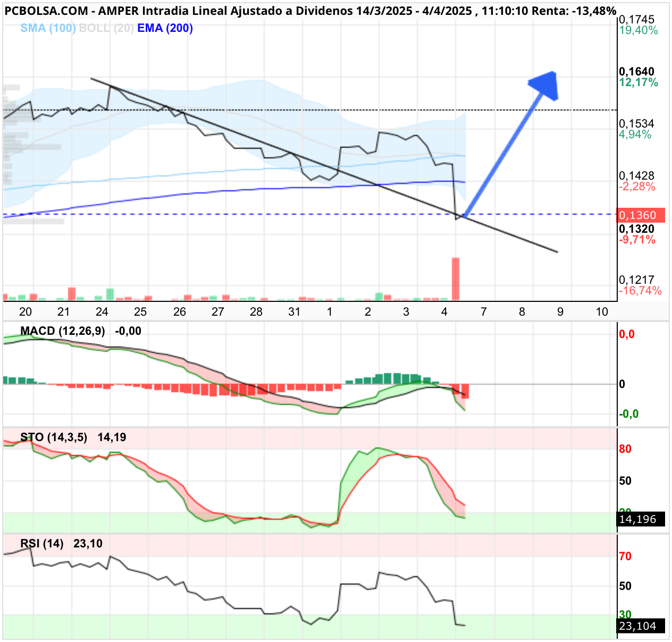Viewport: 672px width, 642px height.
Task: Click the date label 24 on time axis
Action: click(x=102, y=312)
